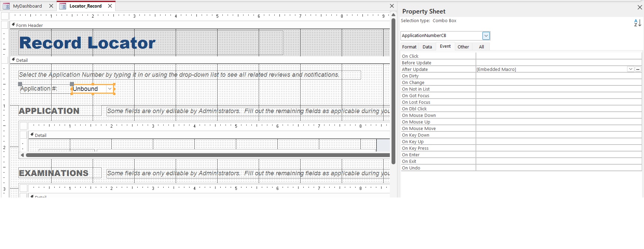Close the Locator_Record tab
644x249 pixels.
110,6
